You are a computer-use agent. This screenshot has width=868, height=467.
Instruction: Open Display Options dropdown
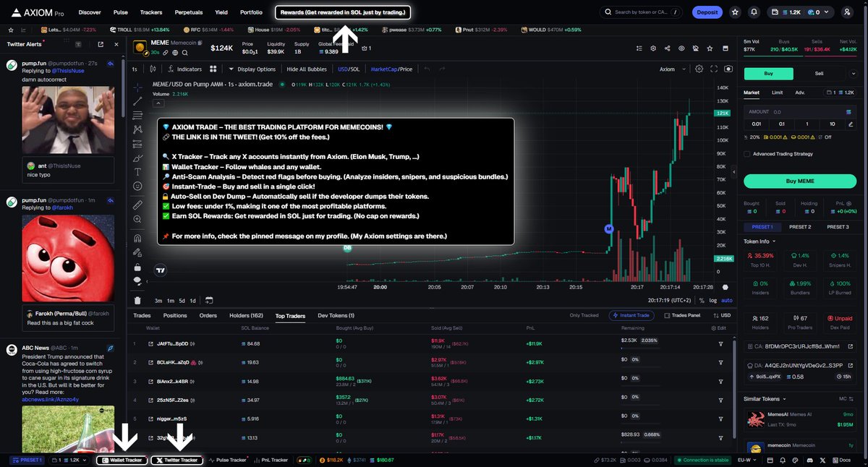[252, 69]
